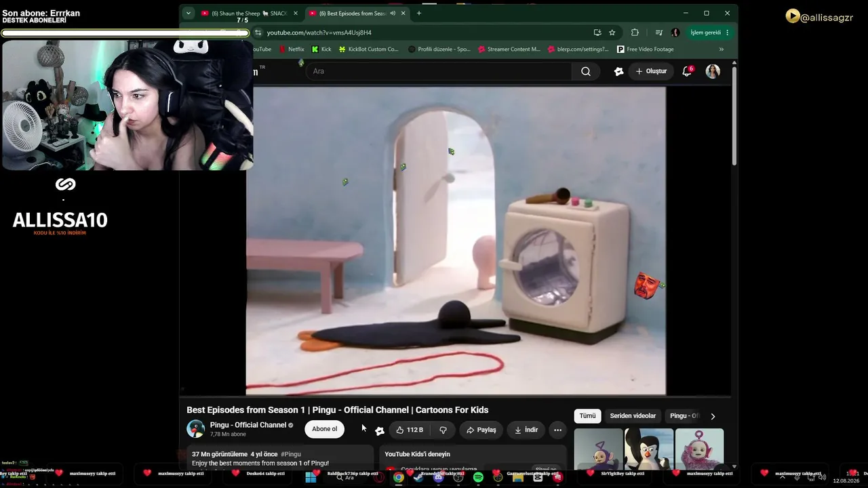This screenshot has width=868, height=488.
Task: Expand the Chrome tab search dropdown
Action: (188, 14)
